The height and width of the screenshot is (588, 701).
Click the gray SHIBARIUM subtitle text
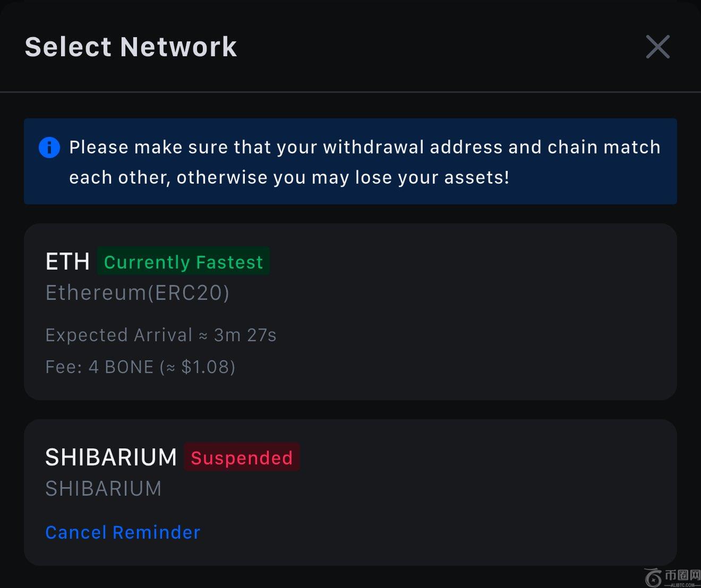point(103,489)
